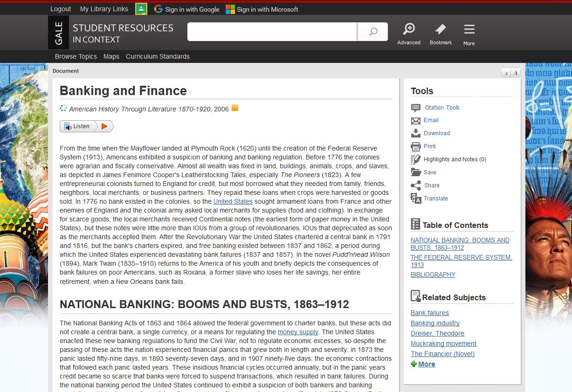572x392 pixels.
Task: Sign in with Microsoft
Action: coord(262,9)
